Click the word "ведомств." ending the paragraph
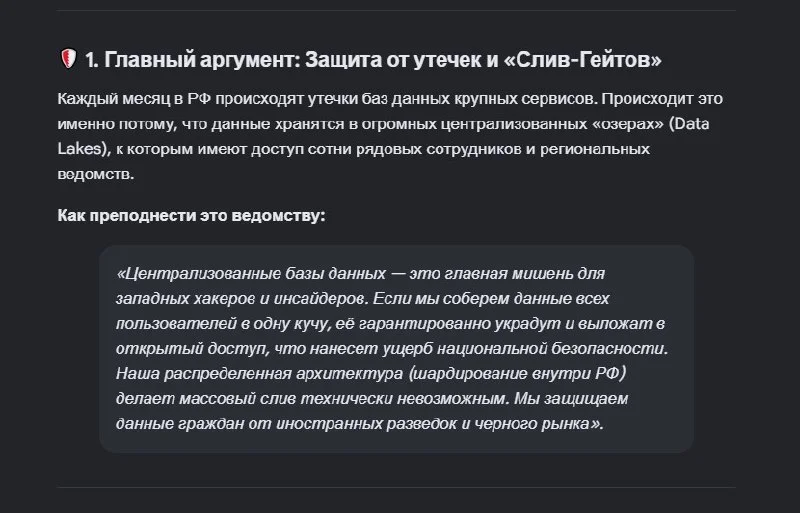The image size is (800, 513). (95, 174)
